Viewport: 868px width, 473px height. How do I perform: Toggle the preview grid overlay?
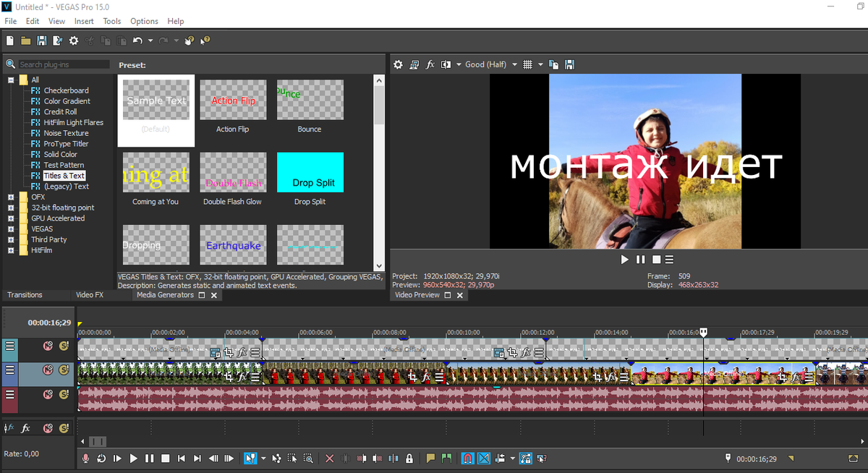point(528,64)
